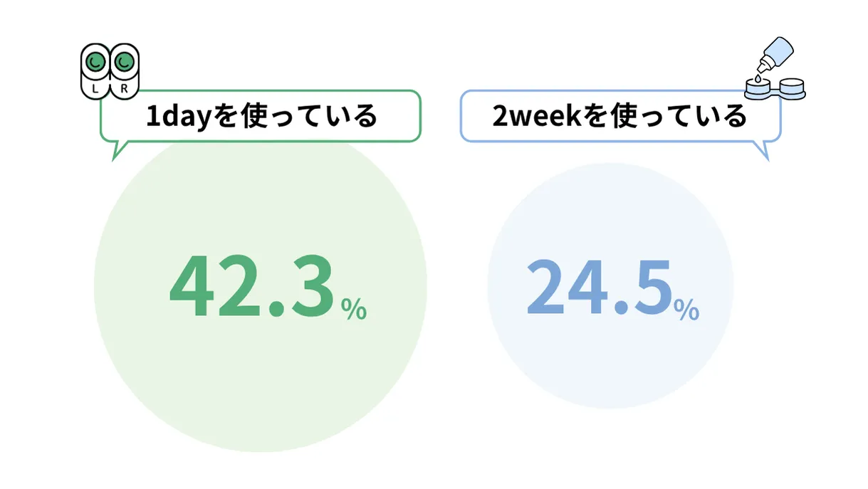The image size is (868, 489).
Task: Select the "1dayを使っている" speech bubble label
Action: (261, 116)
